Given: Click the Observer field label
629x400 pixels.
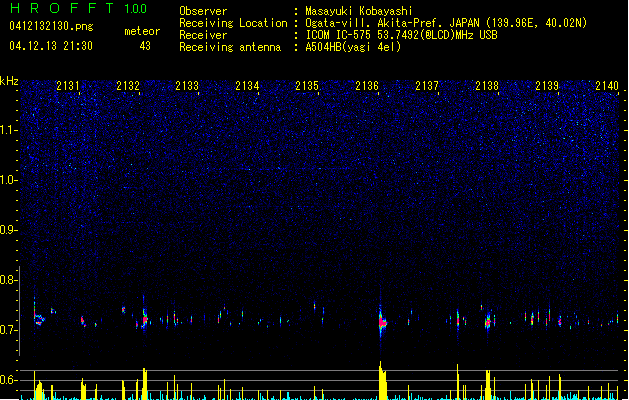Looking at the screenshot, I should 203,11.
